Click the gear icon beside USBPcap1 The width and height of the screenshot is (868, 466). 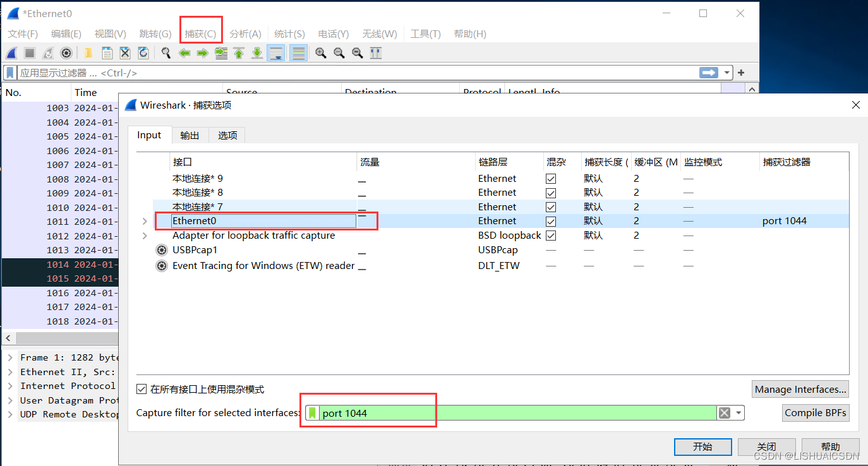[162, 250]
